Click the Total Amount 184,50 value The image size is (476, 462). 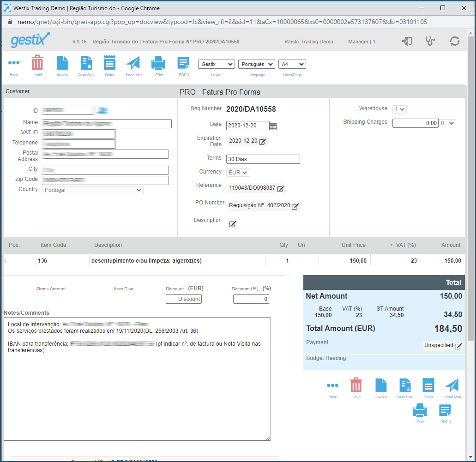448,329
